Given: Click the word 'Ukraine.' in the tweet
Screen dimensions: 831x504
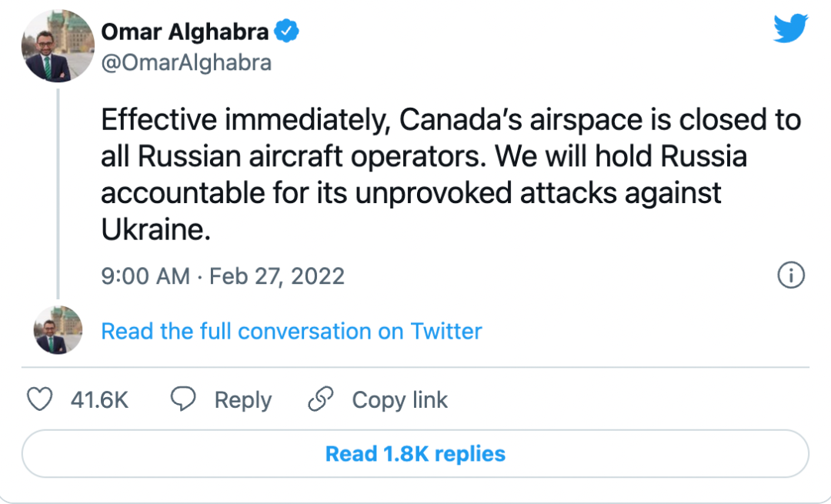Looking at the screenshot, I should point(155,230).
